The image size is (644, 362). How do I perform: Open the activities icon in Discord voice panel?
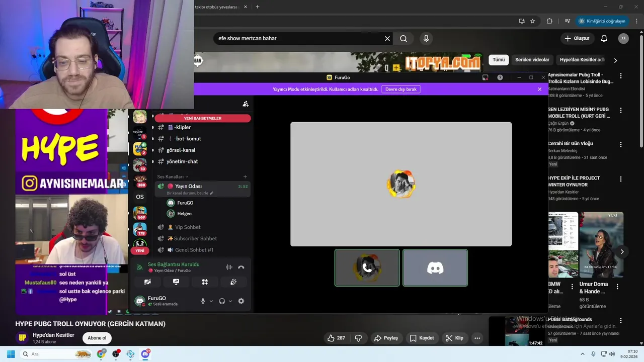(205, 282)
